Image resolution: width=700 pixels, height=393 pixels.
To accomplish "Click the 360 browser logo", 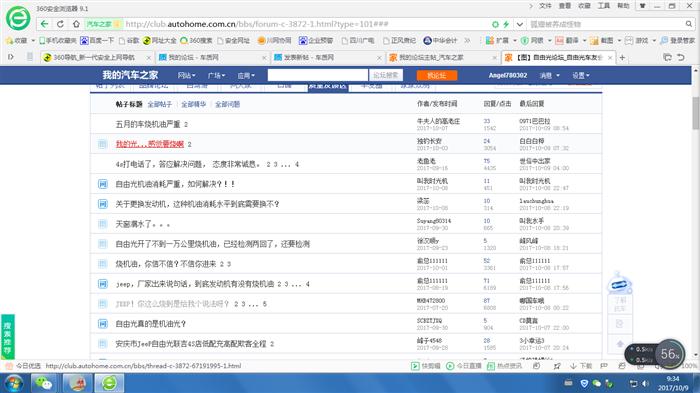I will click(18, 18).
